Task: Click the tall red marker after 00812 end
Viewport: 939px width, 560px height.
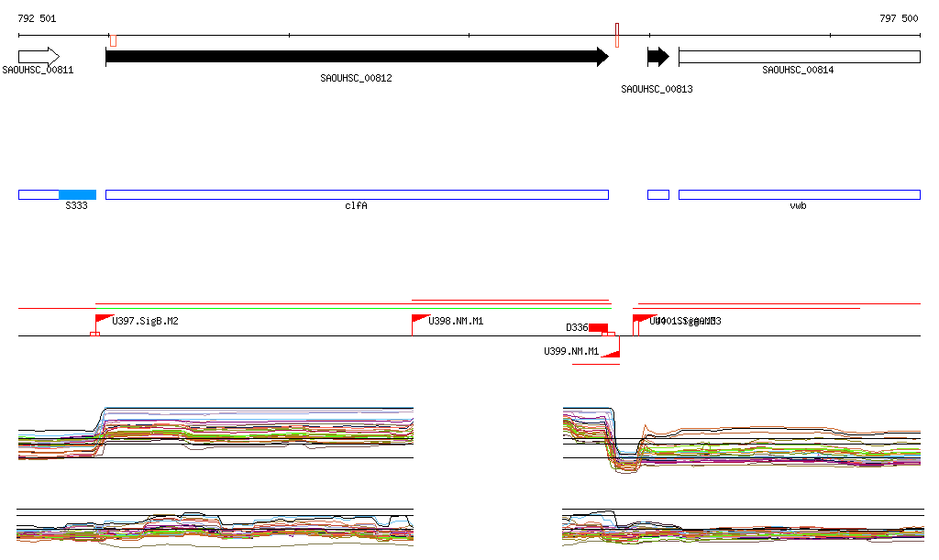Action: [617, 35]
